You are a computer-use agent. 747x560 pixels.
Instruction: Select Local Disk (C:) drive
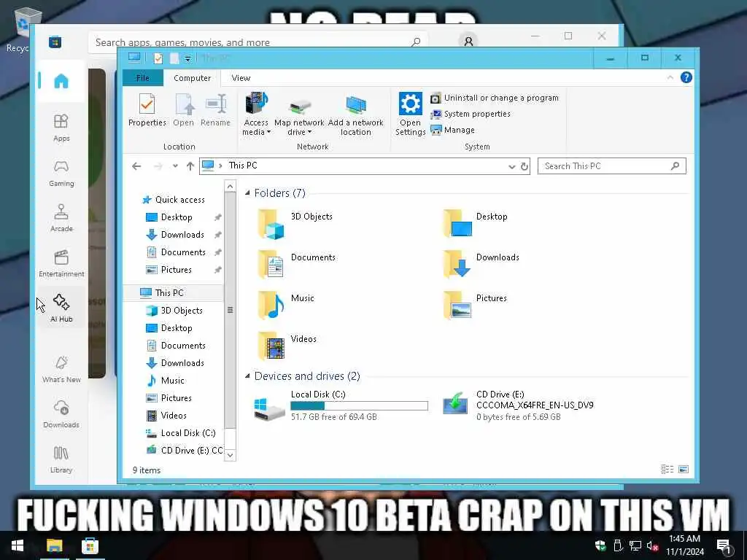(341, 405)
